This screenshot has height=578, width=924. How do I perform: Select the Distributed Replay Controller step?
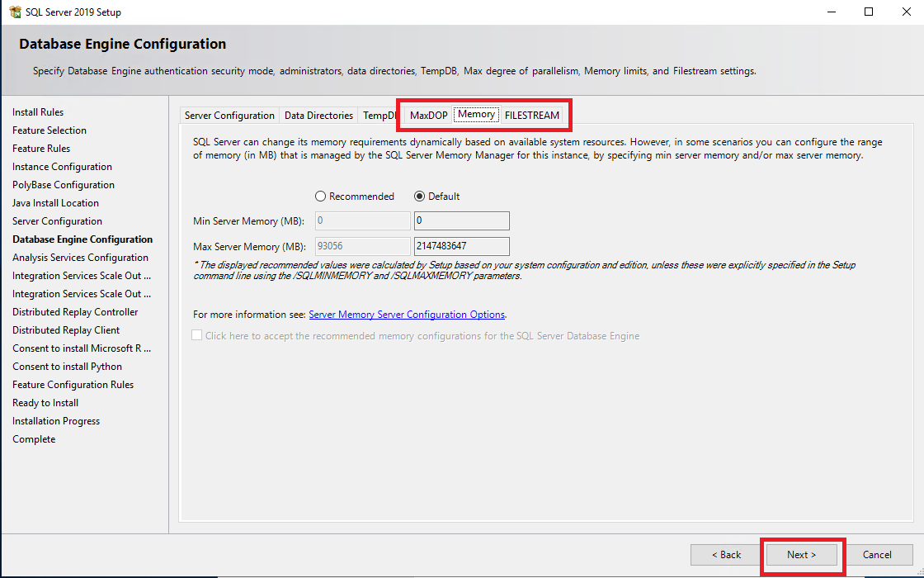click(x=75, y=312)
